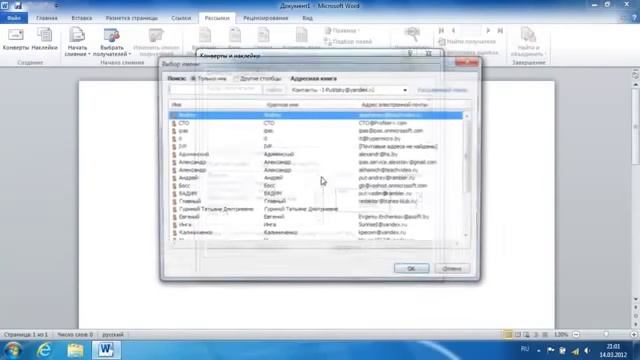Open the 120% zoom level dialog
This screenshot has height=360, width=640.
pyautogui.click(x=561, y=334)
